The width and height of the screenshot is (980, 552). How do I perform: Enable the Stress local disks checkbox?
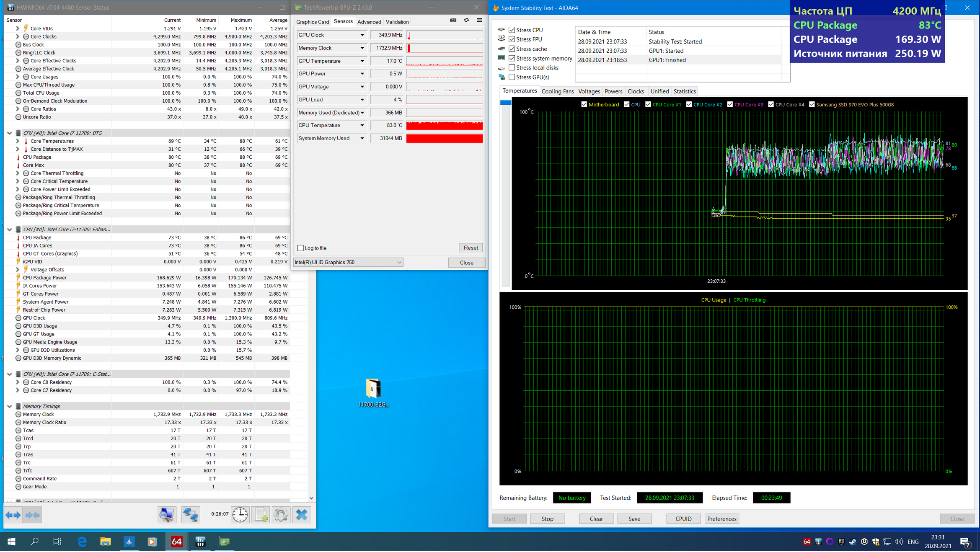point(512,67)
